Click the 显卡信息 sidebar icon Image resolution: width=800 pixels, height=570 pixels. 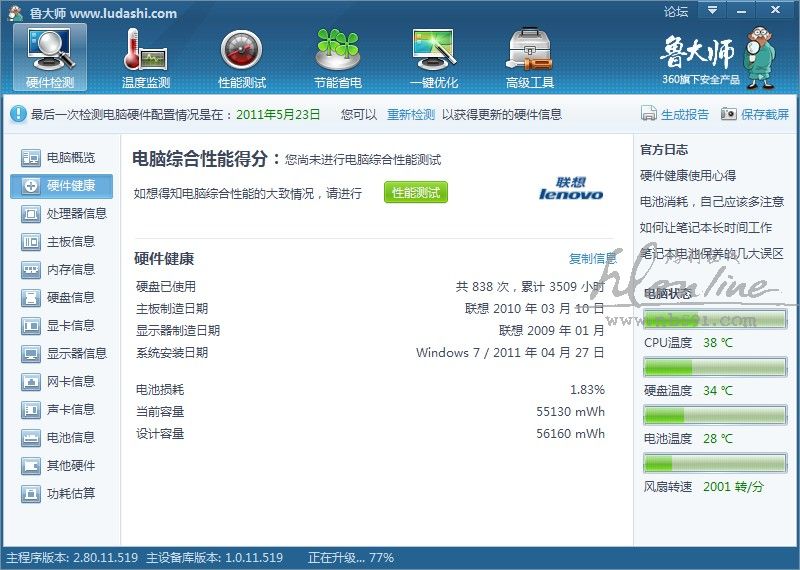pyautogui.click(x=31, y=326)
